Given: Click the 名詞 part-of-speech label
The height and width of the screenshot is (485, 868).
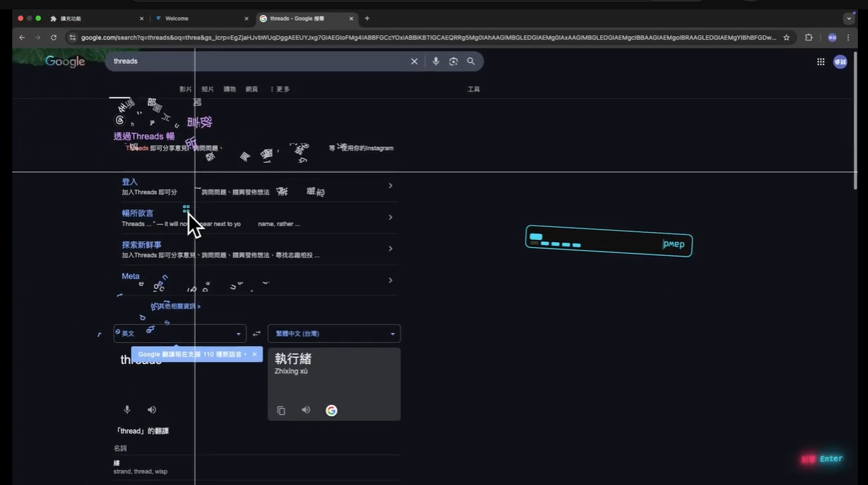Looking at the screenshot, I should click(120, 448).
